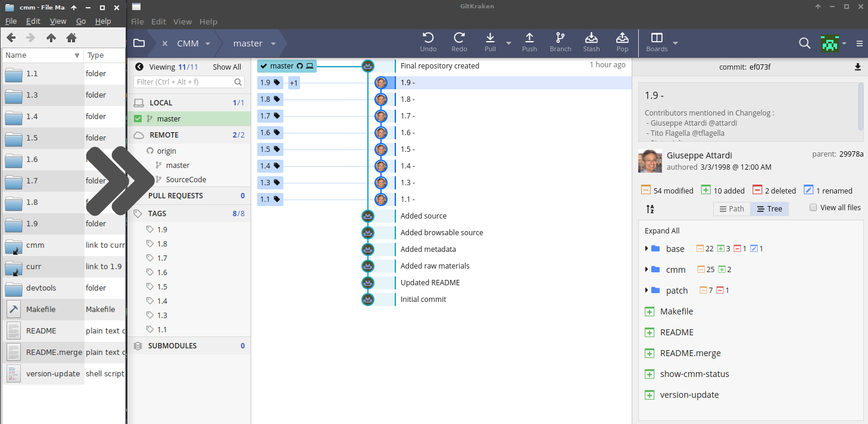Viewport: 868px width, 424px height.
Task: Click the Filter input field
Action: click(x=189, y=82)
